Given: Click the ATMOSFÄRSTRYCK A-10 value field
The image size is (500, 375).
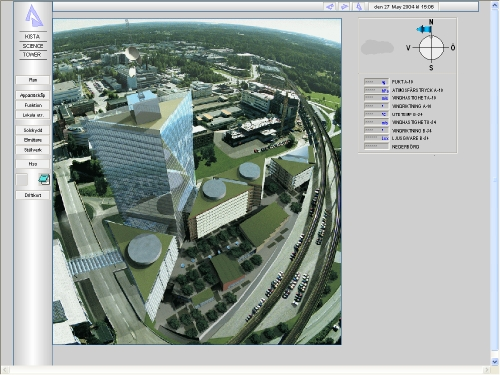Looking at the screenshot, I should (376, 90).
